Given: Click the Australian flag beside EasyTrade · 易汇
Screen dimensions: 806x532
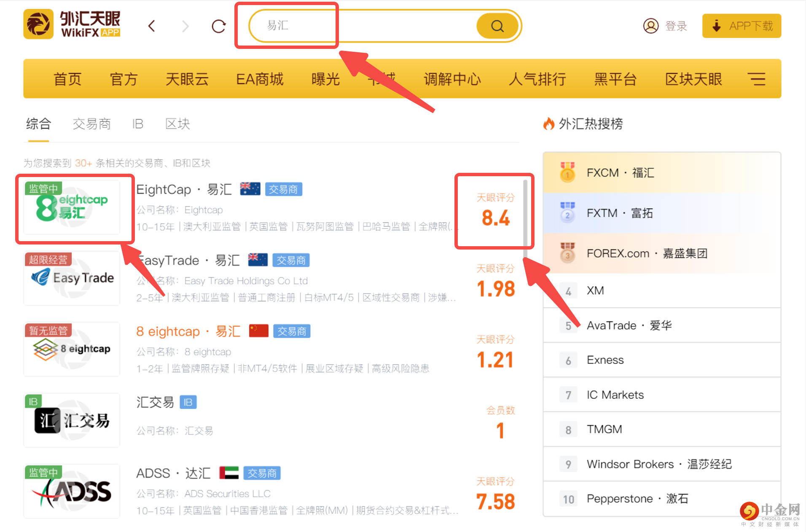Looking at the screenshot, I should tap(258, 260).
